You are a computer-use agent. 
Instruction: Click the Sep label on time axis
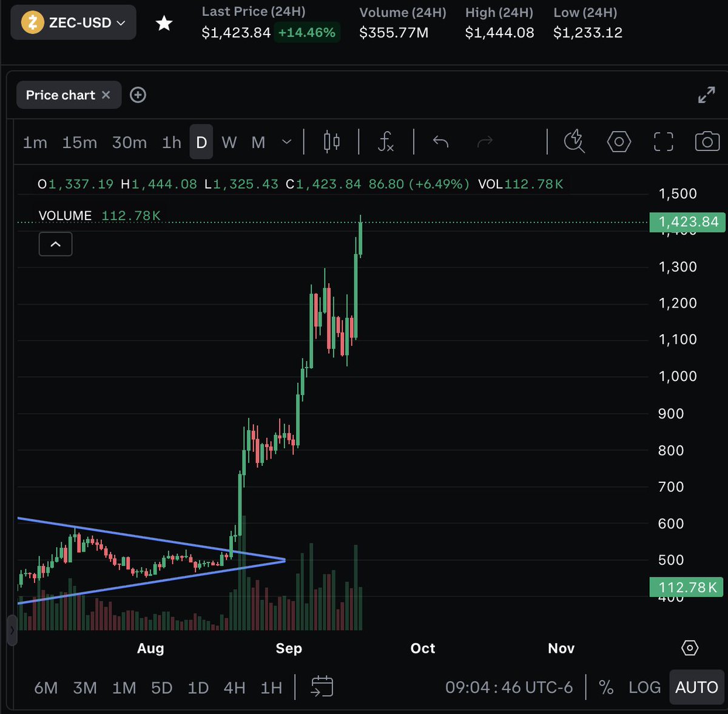[x=289, y=648]
